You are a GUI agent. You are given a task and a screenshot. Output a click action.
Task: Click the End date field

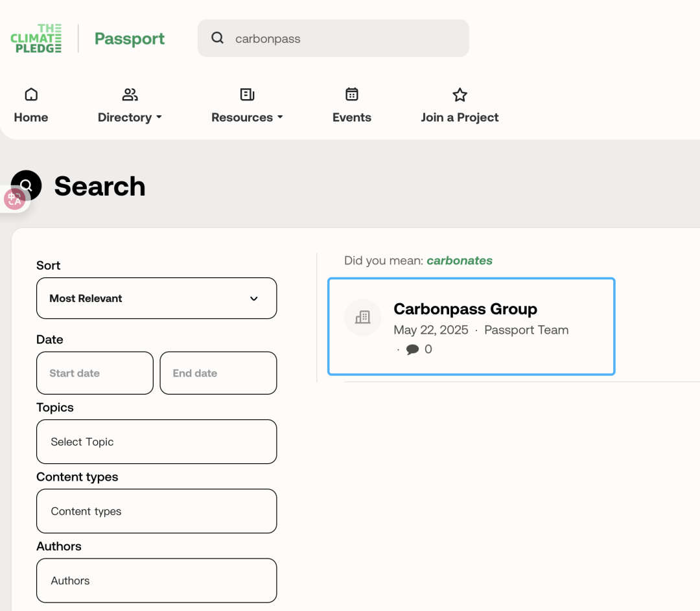[218, 373]
